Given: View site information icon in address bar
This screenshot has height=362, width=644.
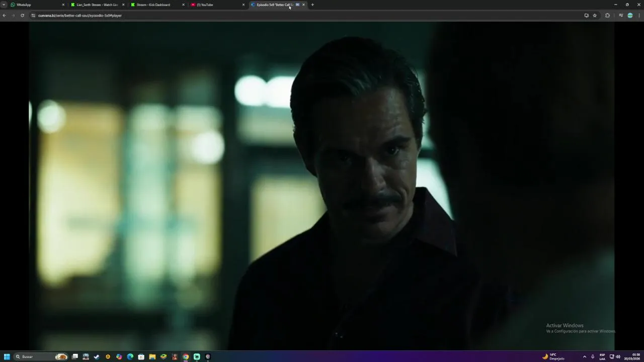Looking at the screenshot, I should point(33,16).
